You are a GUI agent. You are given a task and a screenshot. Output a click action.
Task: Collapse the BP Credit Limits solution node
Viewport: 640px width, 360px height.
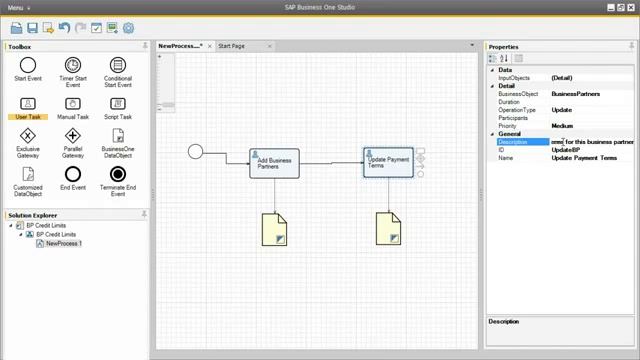[11, 226]
